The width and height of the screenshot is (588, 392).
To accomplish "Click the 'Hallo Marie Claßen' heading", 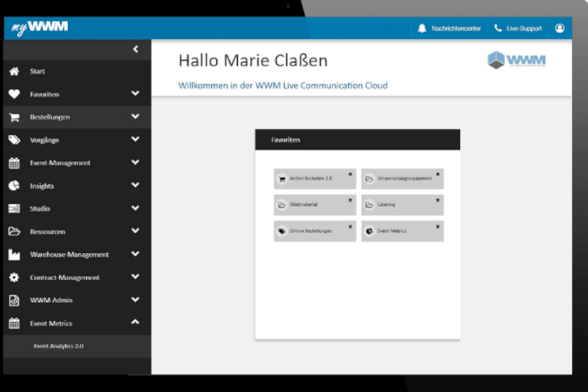I will (x=253, y=61).
